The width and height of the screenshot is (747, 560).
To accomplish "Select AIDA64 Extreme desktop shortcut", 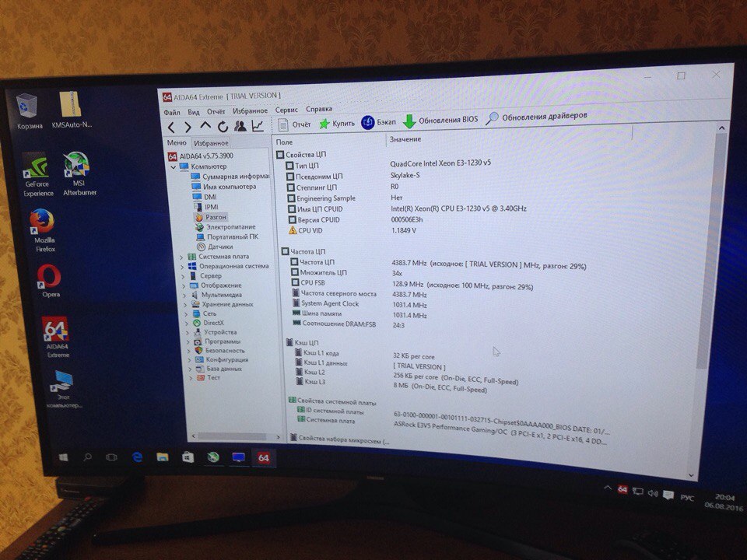I will [x=57, y=337].
